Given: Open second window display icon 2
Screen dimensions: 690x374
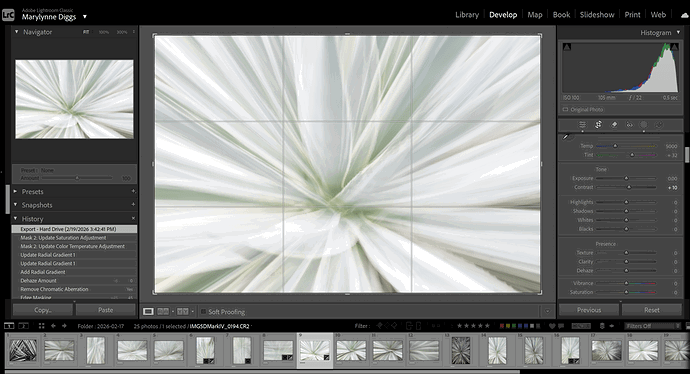Looking at the screenshot, I should pyautogui.click(x=24, y=326).
